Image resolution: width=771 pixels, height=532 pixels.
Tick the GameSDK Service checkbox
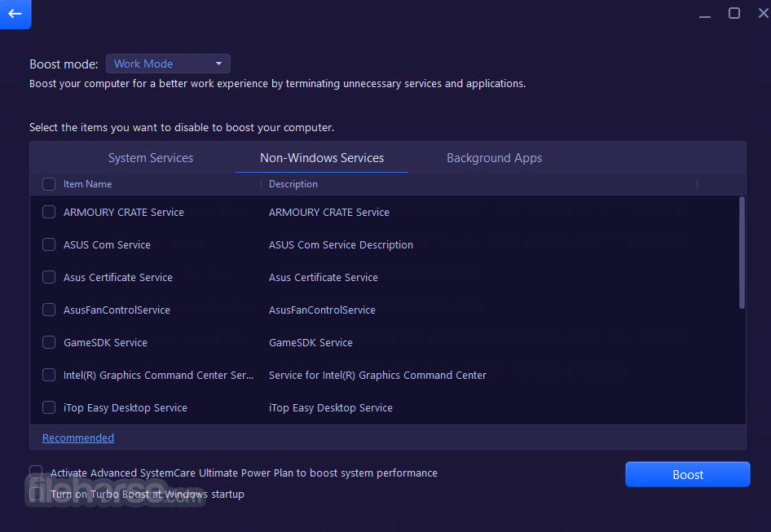[49, 342]
